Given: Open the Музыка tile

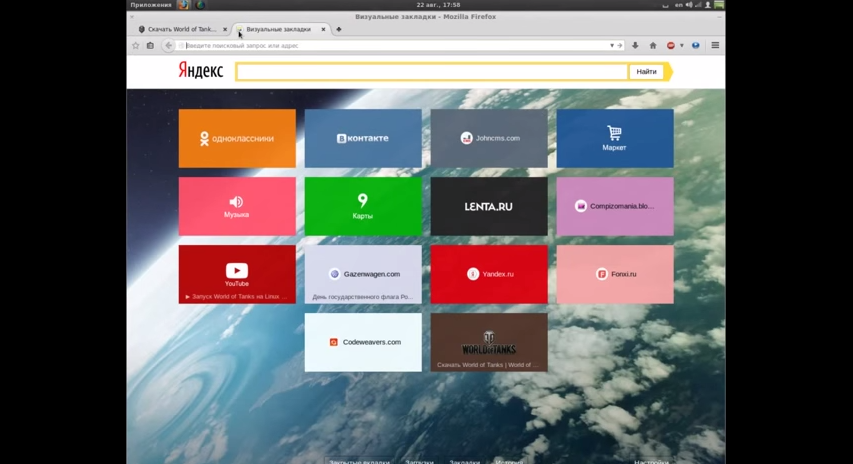Looking at the screenshot, I should [x=237, y=206].
